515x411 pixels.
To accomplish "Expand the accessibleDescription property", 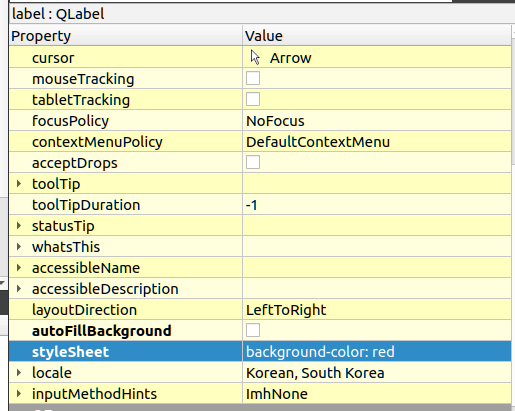I will 19,289.
